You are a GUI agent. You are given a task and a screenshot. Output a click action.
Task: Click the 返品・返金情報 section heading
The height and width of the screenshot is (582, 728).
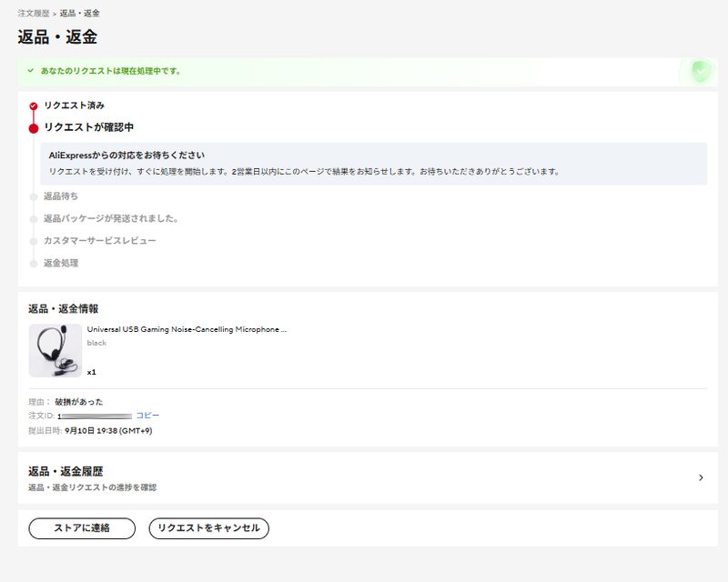point(63,309)
